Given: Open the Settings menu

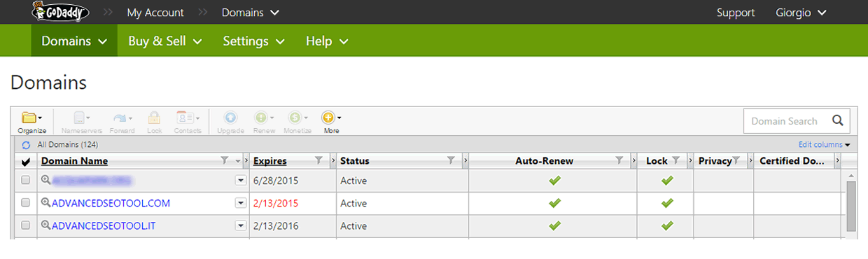Looking at the screenshot, I should [x=254, y=41].
